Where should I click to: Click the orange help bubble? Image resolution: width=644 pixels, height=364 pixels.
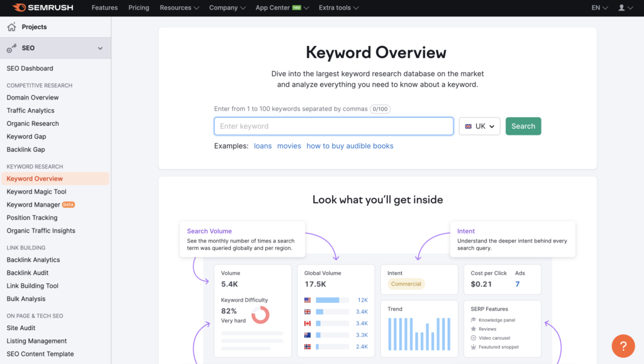(623, 346)
